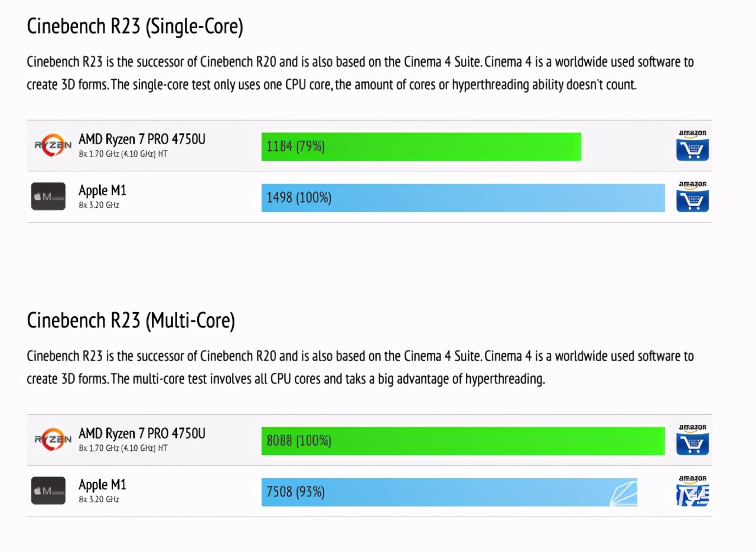
Task: Open Amazon cart icon for Ryzen single-core row
Action: [692, 145]
